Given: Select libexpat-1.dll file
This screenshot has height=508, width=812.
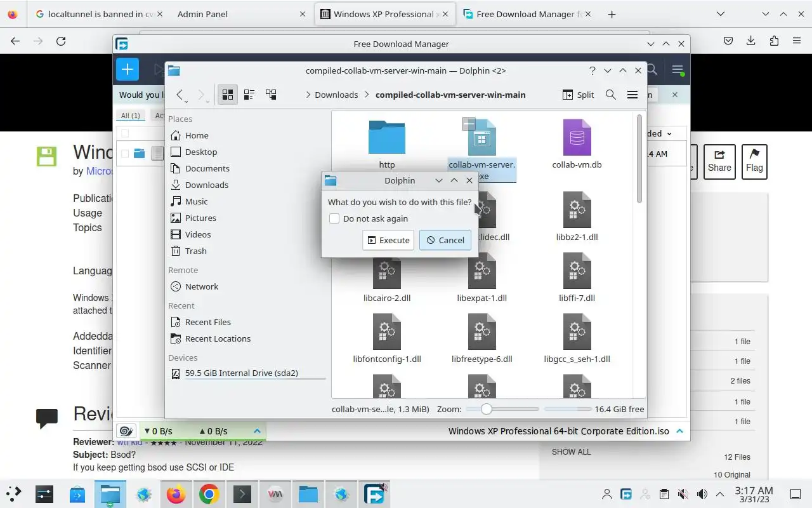Looking at the screenshot, I should coord(482,277).
